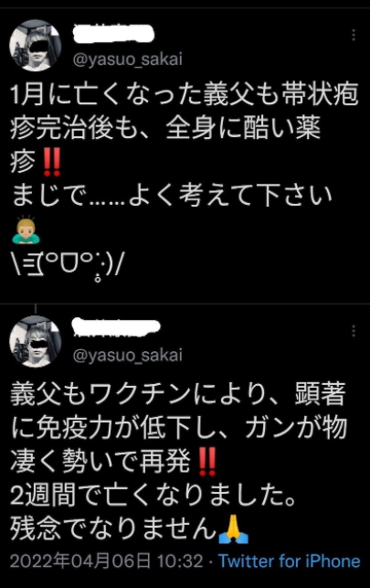Image resolution: width=370 pixels, height=588 pixels.
Task: Click the thread connector line above the second avatar
Action: (x=36, y=309)
